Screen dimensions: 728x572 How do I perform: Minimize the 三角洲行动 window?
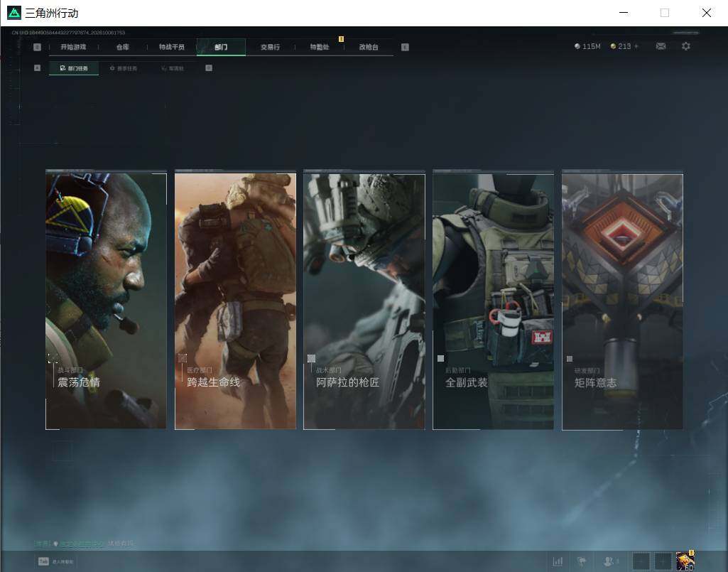point(624,13)
